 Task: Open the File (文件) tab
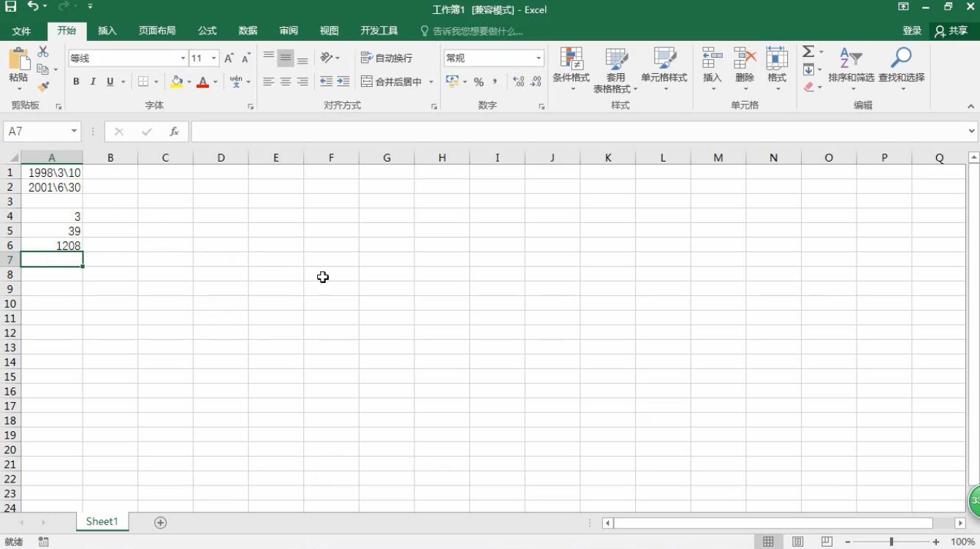[x=22, y=31]
